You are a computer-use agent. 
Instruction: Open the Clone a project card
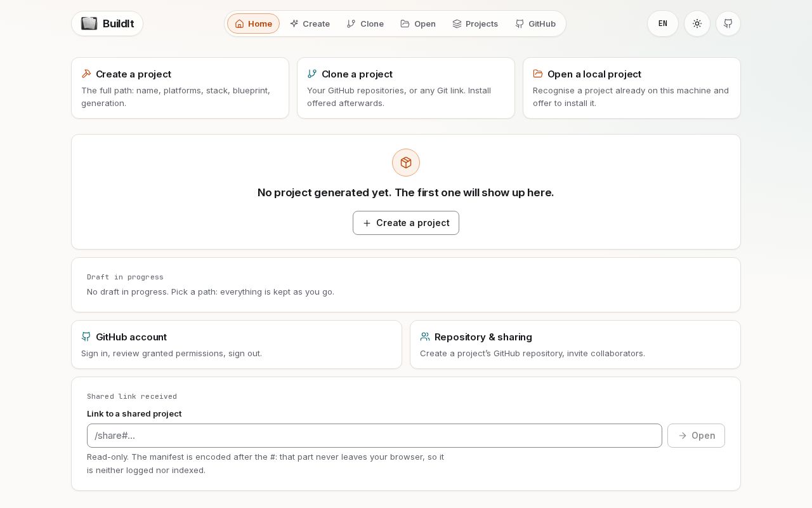tap(406, 88)
